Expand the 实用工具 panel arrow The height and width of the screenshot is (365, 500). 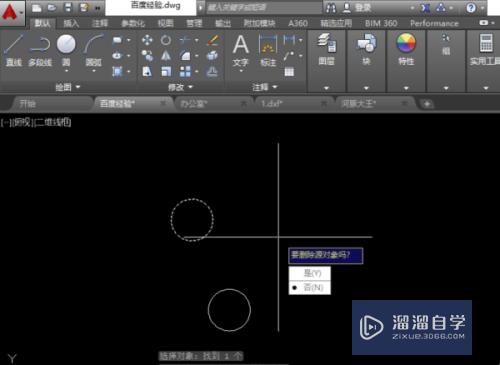pyautogui.click(x=486, y=88)
